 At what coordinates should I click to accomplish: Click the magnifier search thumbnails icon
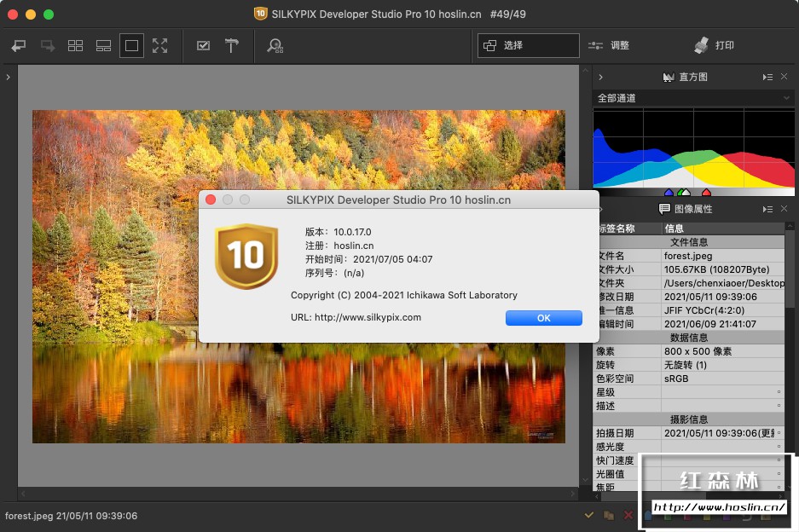(x=275, y=46)
